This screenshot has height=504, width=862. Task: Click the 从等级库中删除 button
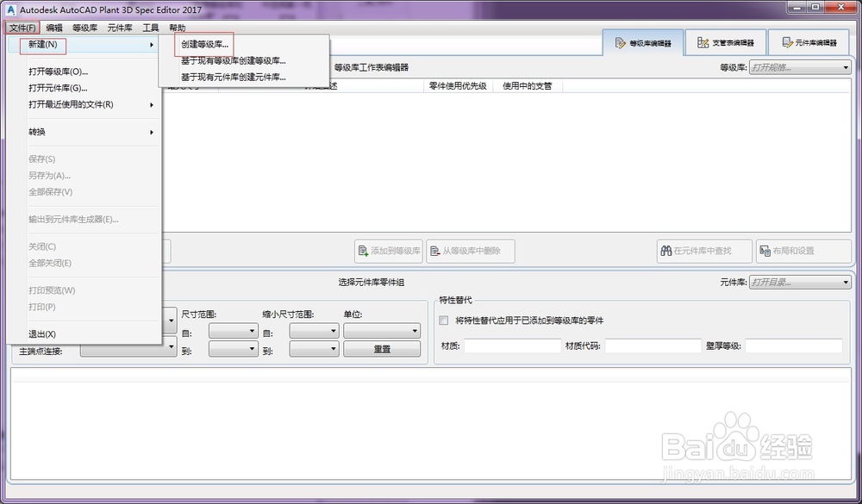[471, 252]
